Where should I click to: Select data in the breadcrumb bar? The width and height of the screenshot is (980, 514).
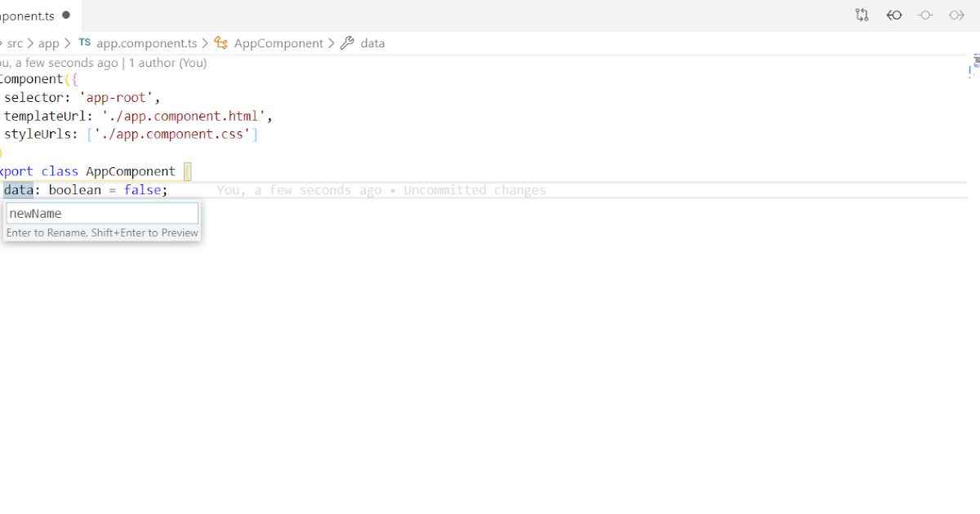(372, 43)
